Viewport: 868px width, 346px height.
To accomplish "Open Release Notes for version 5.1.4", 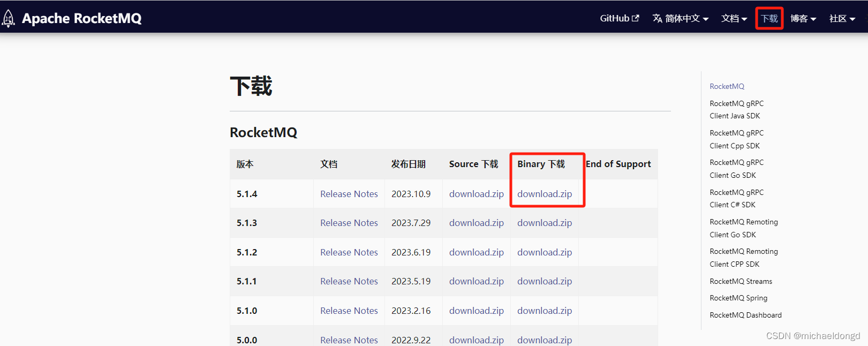I will point(349,194).
